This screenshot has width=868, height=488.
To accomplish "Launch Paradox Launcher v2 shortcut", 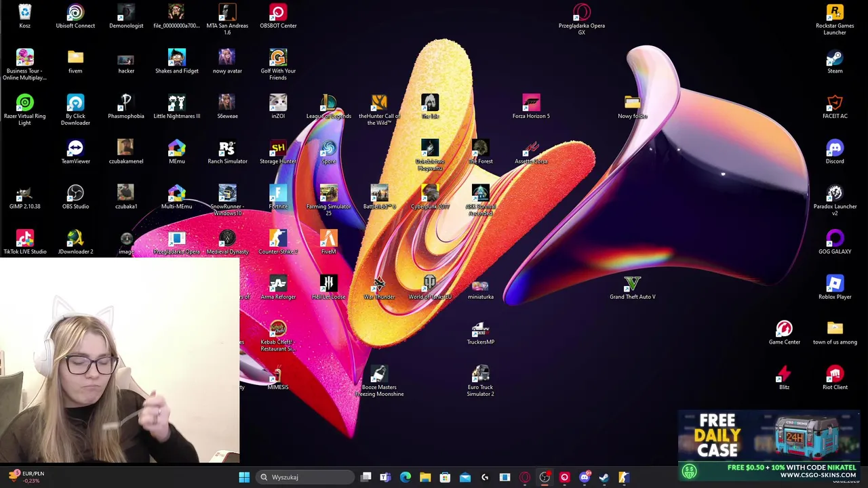I will pos(835,200).
